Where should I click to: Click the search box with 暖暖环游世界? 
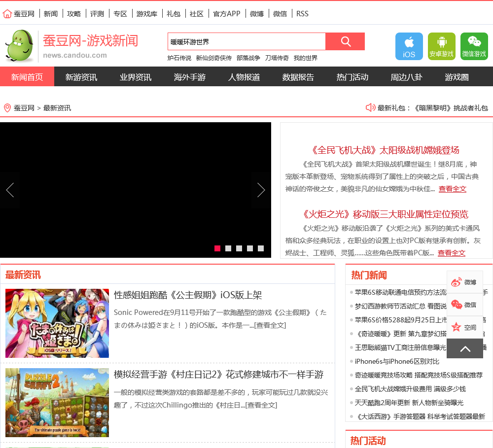click(247, 41)
